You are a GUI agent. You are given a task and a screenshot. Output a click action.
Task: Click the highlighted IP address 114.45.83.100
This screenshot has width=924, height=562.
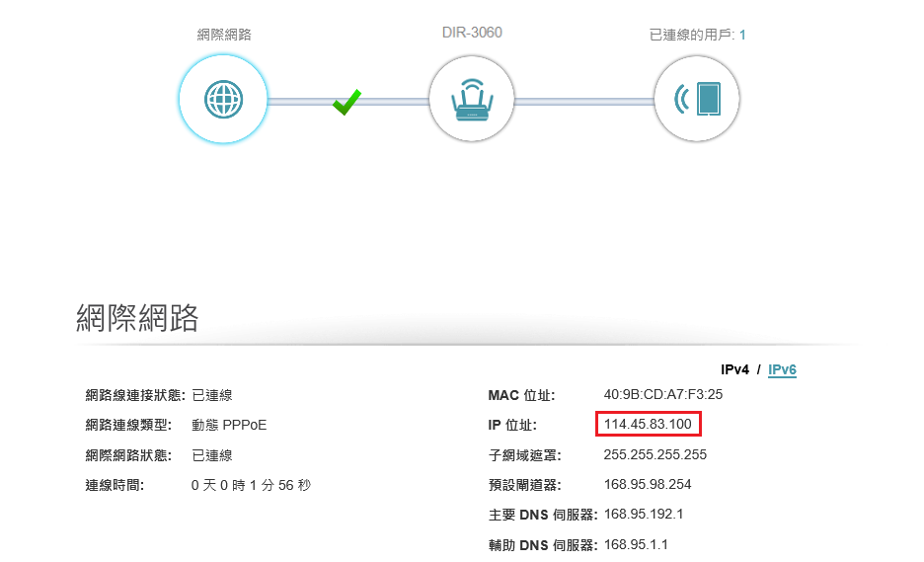(649, 425)
